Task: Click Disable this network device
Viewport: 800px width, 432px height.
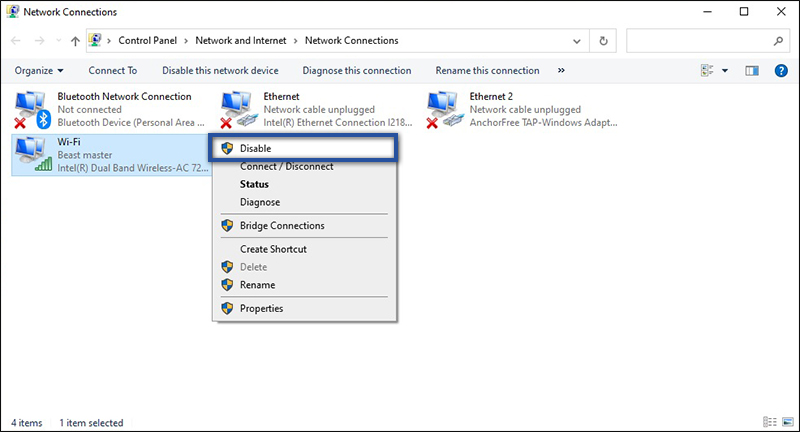Action: 220,70
